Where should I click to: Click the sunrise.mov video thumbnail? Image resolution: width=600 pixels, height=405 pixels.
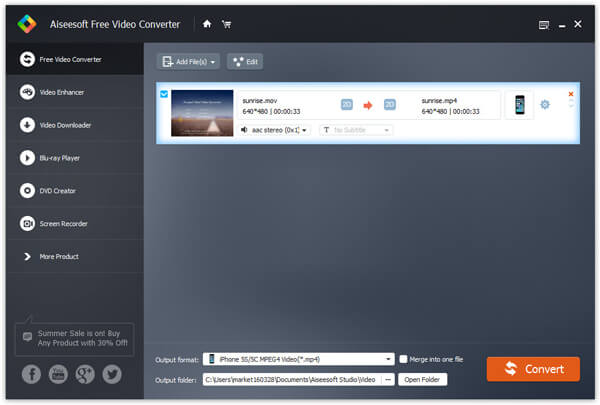point(202,113)
